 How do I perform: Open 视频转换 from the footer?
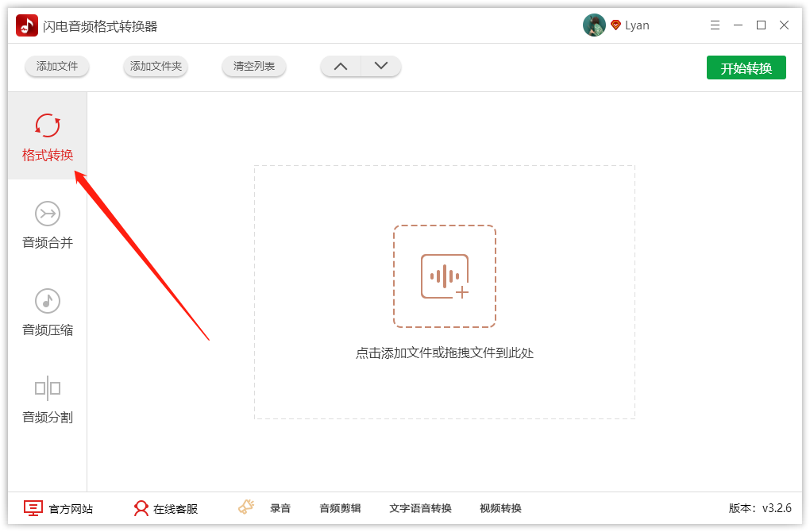(500, 508)
